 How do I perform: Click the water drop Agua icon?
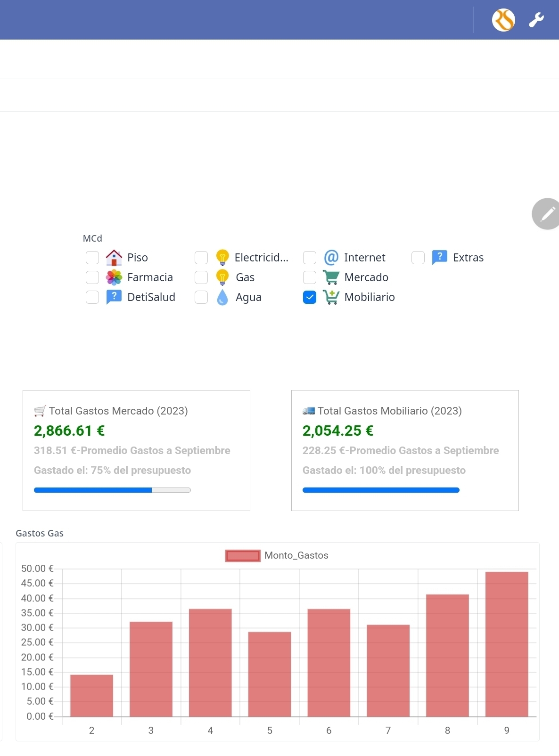click(222, 297)
